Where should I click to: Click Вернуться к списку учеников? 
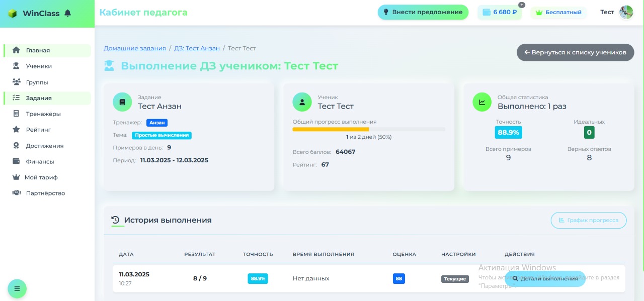click(575, 52)
